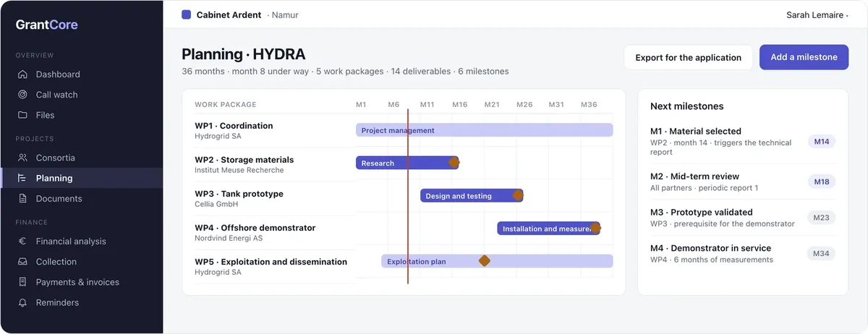This screenshot has height=334, width=868.
Task: Click the red current-month timeline line
Action: (408, 195)
